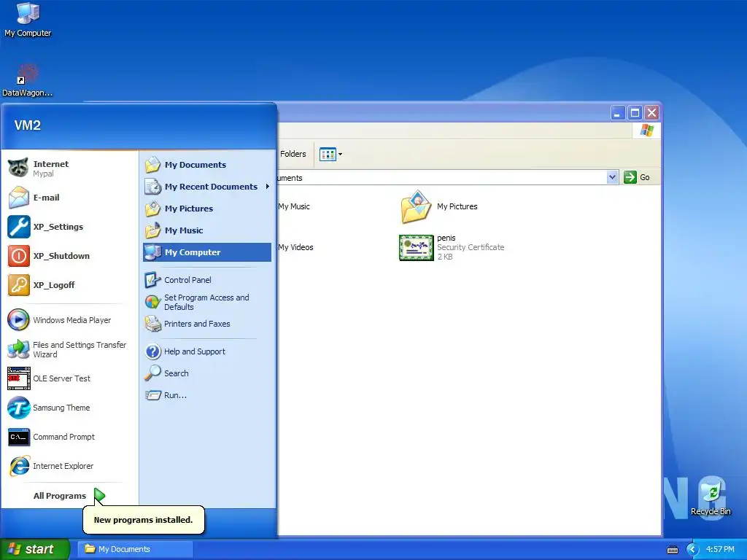Open Help and Support
Image resolution: width=747 pixels, height=560 pixels.
click(206, 351)
